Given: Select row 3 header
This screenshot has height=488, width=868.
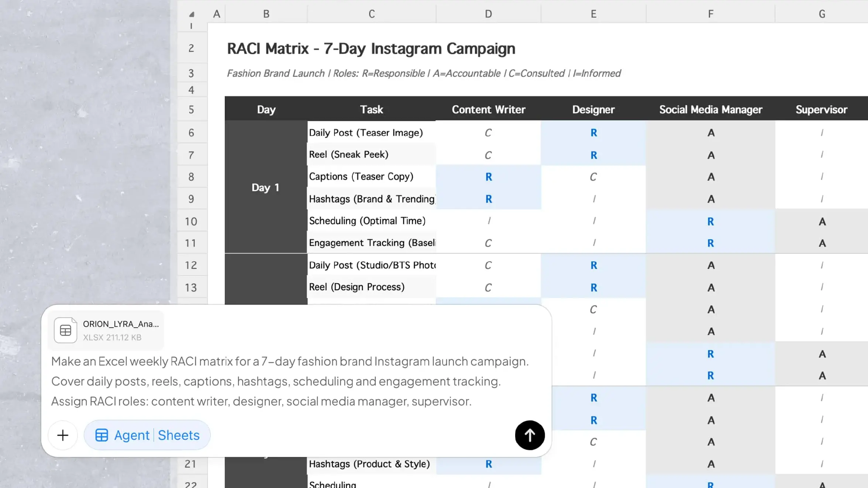Looking at the screenshot, I should click(191, 73).
